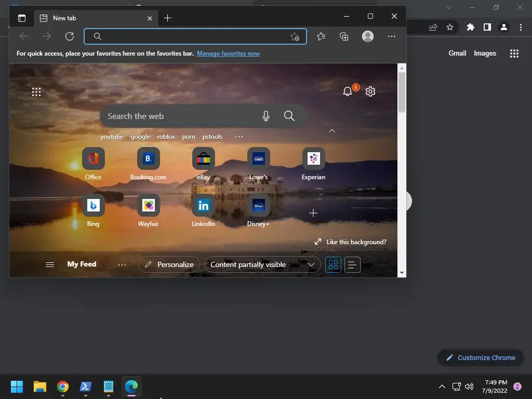Click the Personalize button
The image size is (532, 399).
pos(169,264)
